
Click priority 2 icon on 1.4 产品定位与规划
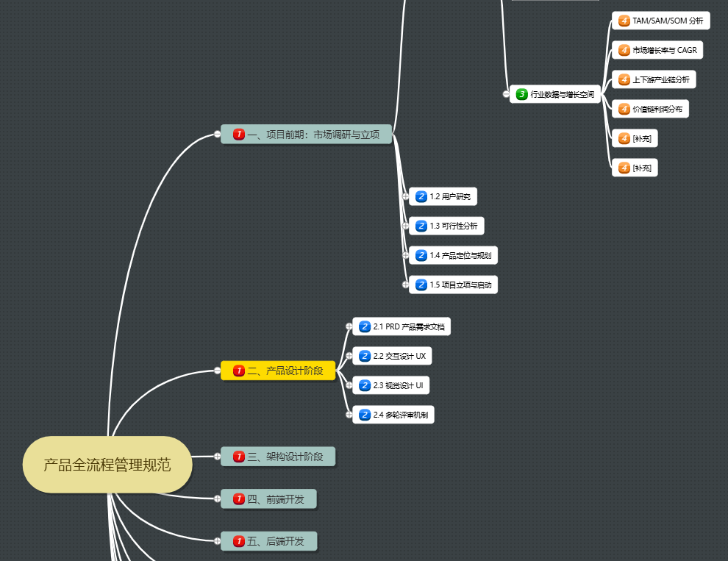(x=421, y=255)
